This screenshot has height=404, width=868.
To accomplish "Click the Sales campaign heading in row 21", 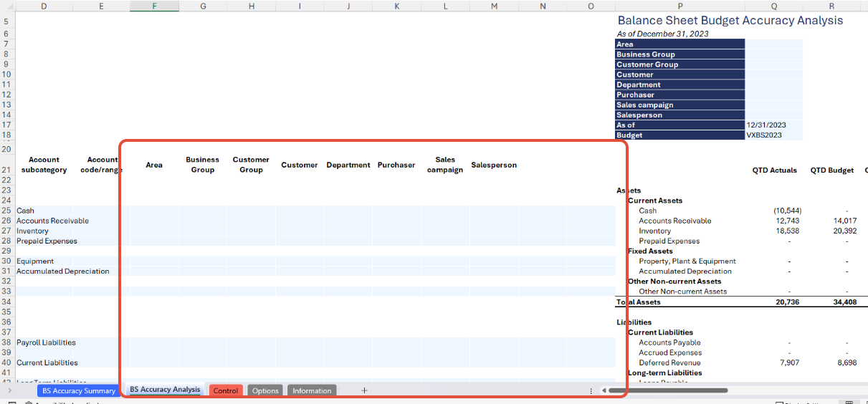I will 445,165.
